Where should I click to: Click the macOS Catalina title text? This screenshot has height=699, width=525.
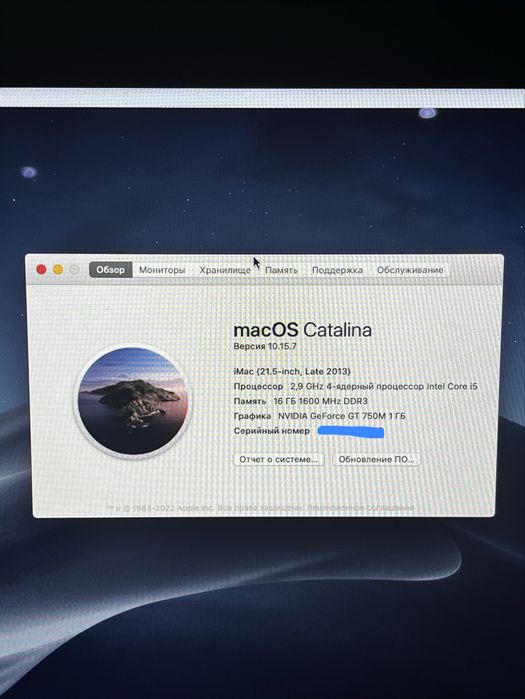[302, 330]
